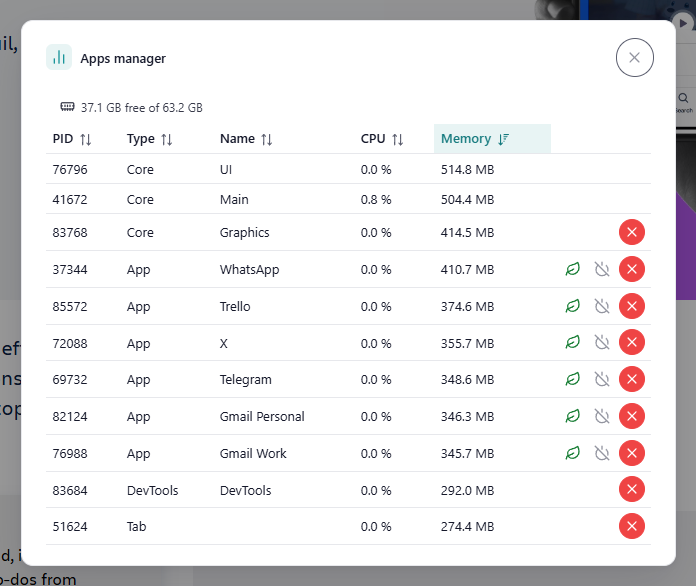Kill the Gmail Work process
Screen dimensions: 696x586
coord(632,453)
